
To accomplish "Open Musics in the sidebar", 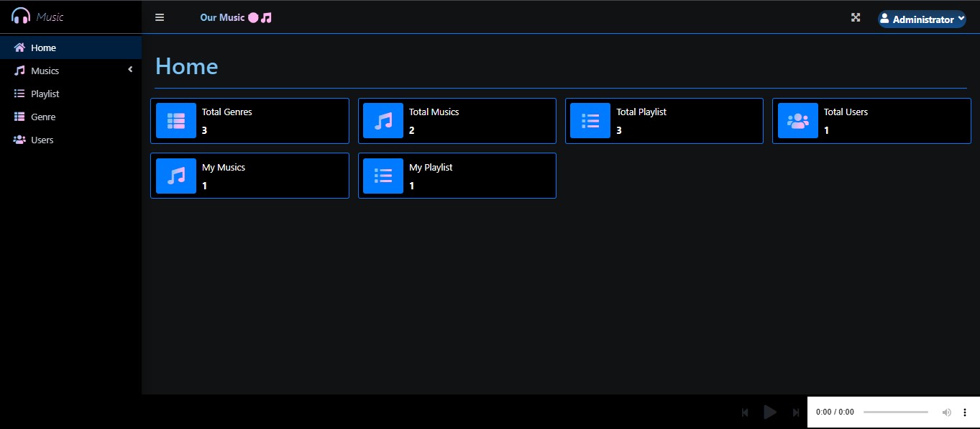I will [x=70, y=71].
